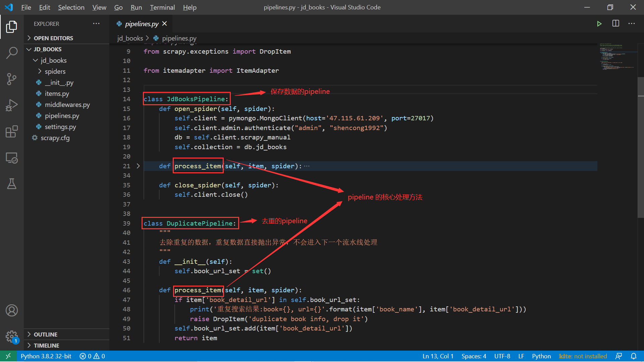Expand the Open Editors section

click(x=53, y=38)
